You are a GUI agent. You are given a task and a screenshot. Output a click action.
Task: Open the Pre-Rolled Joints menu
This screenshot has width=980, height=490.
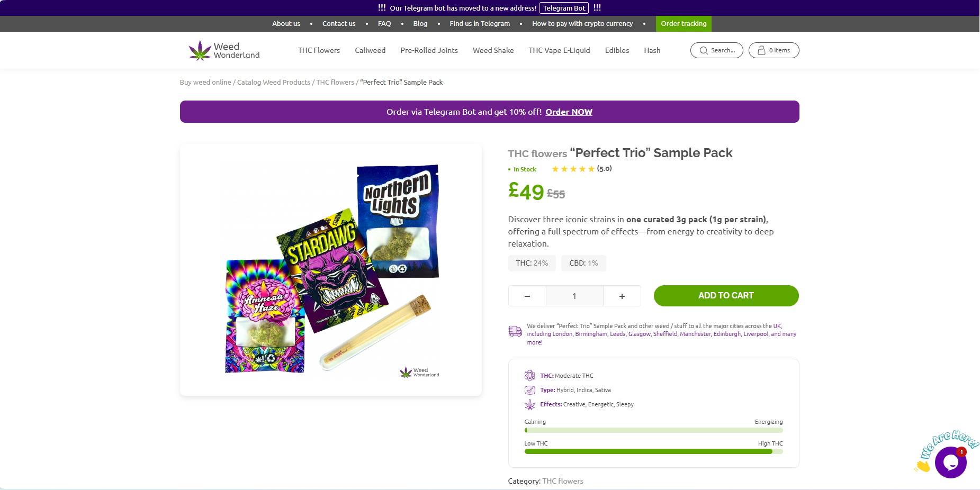429,50
